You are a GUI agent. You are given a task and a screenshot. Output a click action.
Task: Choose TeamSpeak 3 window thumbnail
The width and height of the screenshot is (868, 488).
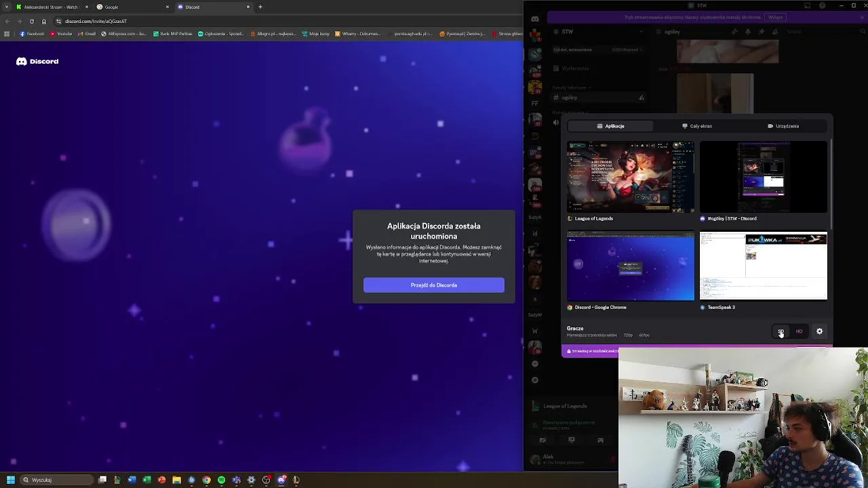[764, 266]
